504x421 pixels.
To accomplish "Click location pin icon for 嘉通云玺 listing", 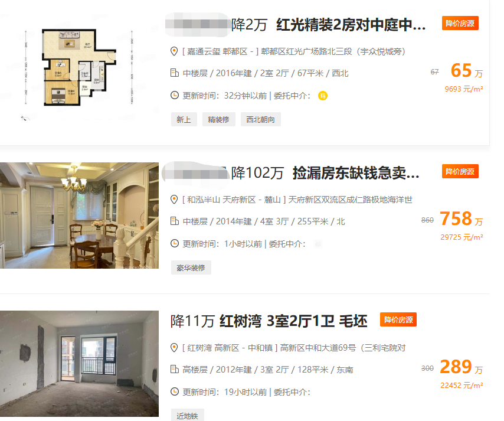I will [x=174, y=51].
